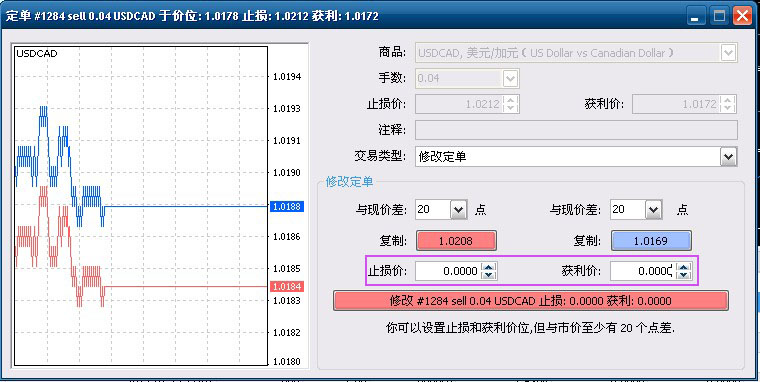Click the 注释 comment field

click(576, 130)
